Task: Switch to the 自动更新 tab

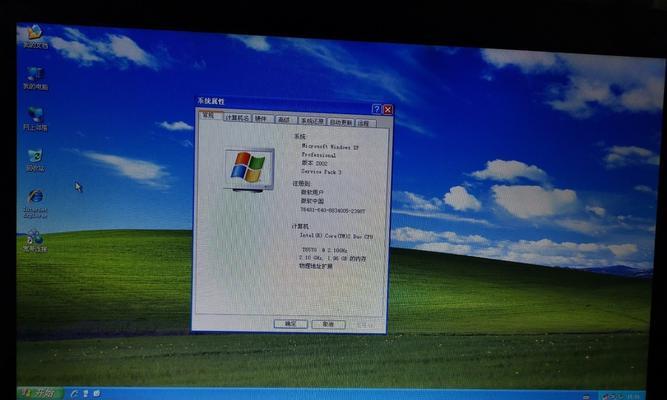Action: (x=341, y=123)
